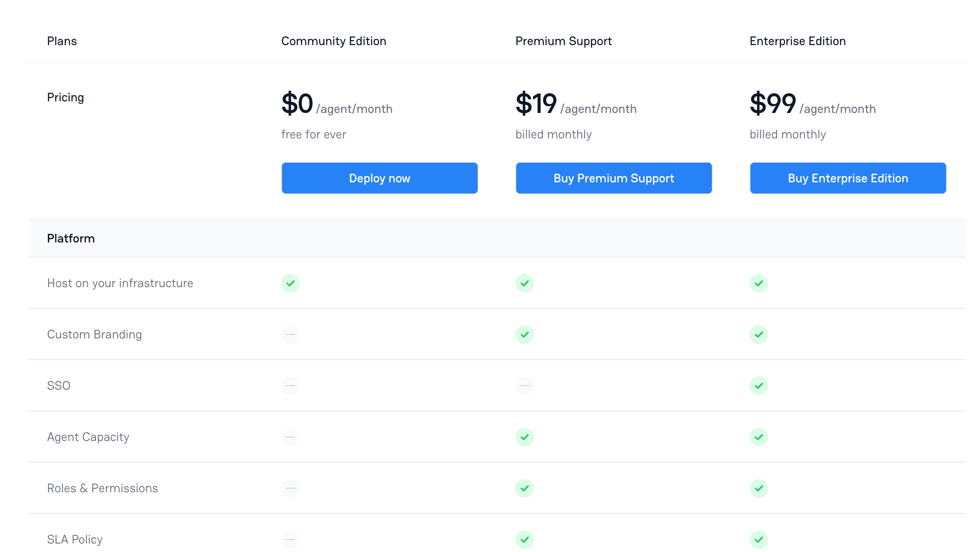
Task: Click the dash icon for SSO under Premium Support
Action: [524, 385]
